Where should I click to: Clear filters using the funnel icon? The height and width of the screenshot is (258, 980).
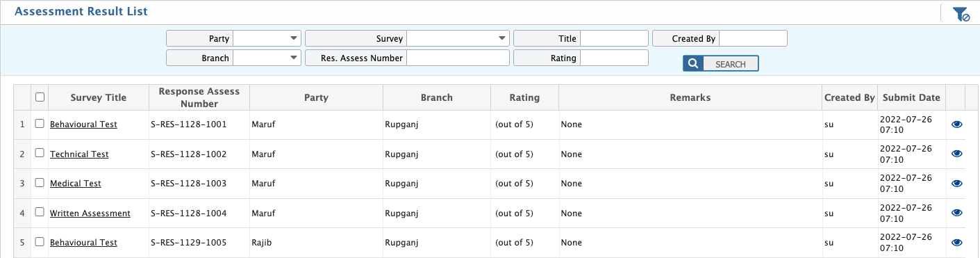(x=961, y=14)
